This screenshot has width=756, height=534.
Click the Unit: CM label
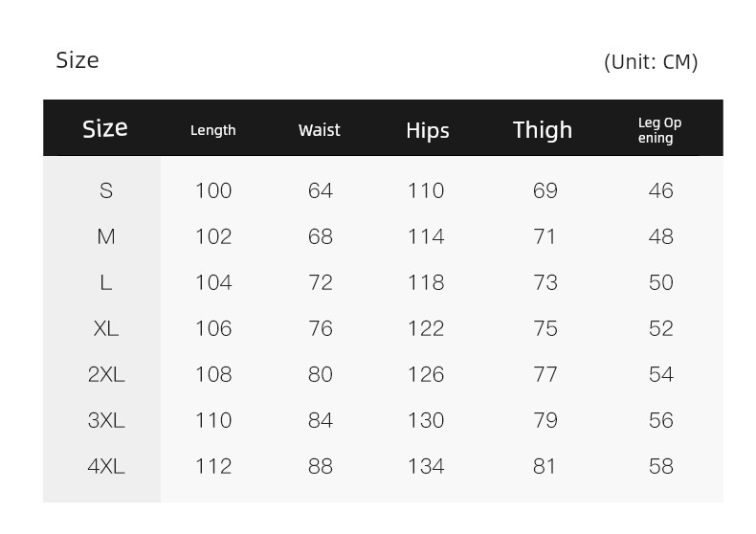(651, 62)
